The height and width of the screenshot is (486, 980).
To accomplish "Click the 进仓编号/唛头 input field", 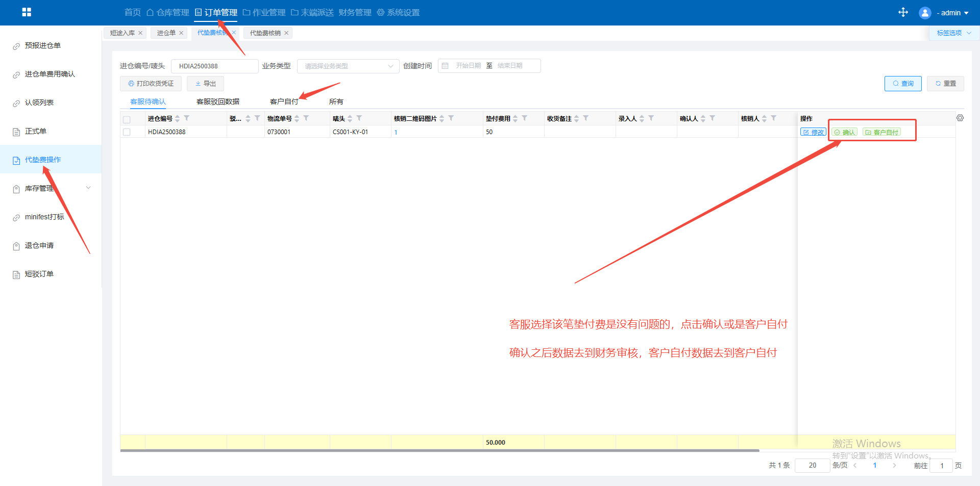I will point(214,66).
